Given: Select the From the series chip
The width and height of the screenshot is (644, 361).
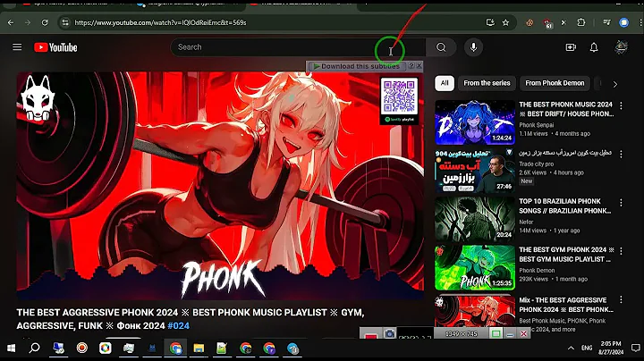Looking at the screenshot, I should 487,83.
